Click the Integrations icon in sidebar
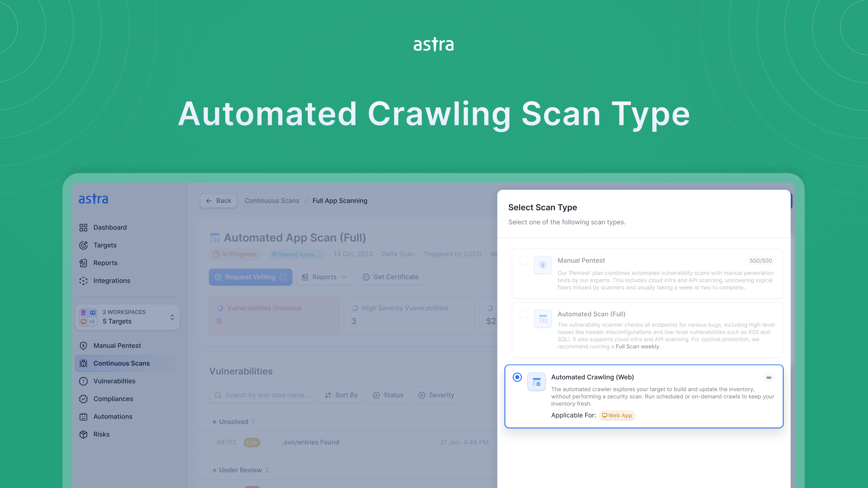The height and width of the screenshot is (488, 868). [83, 281]
